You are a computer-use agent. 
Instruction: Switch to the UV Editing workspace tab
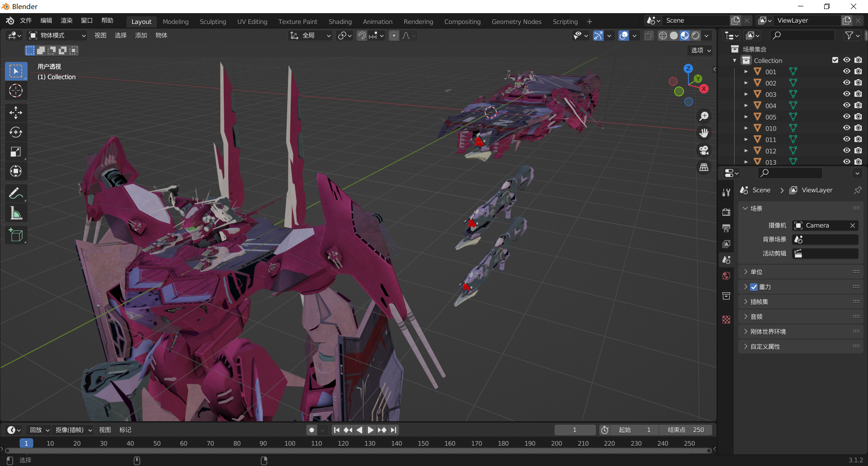252,22
